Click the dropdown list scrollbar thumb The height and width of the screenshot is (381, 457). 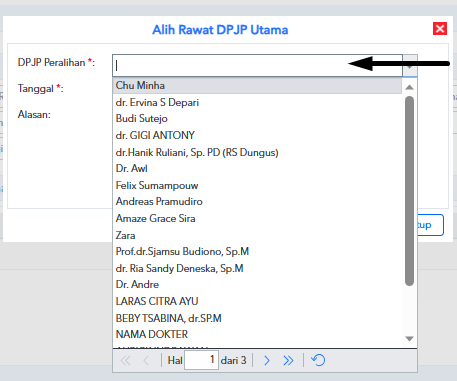click(x=409, y=191)
